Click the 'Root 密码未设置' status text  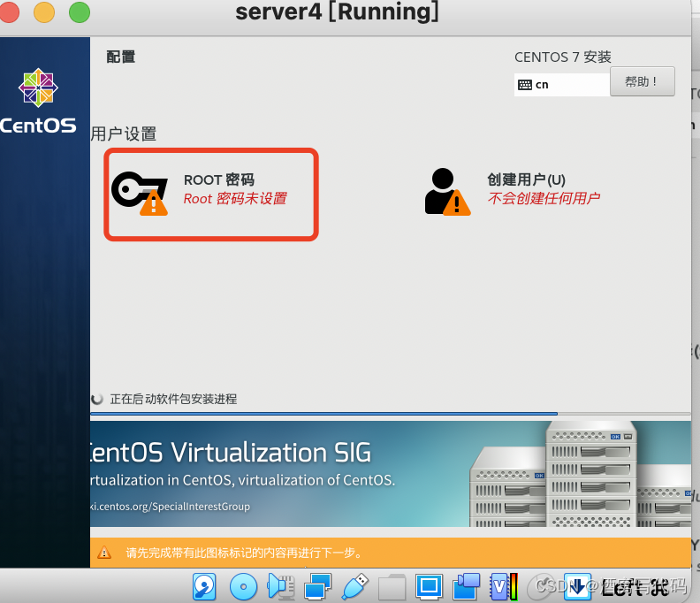tap(235, 198)
